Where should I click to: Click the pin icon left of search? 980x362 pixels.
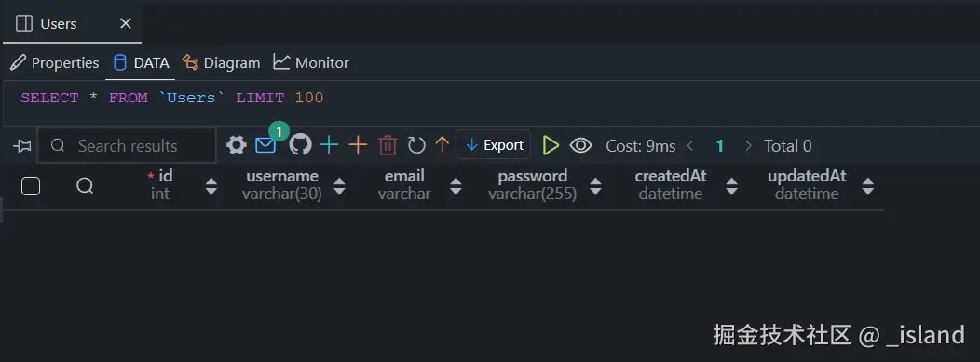click(21, 146)
